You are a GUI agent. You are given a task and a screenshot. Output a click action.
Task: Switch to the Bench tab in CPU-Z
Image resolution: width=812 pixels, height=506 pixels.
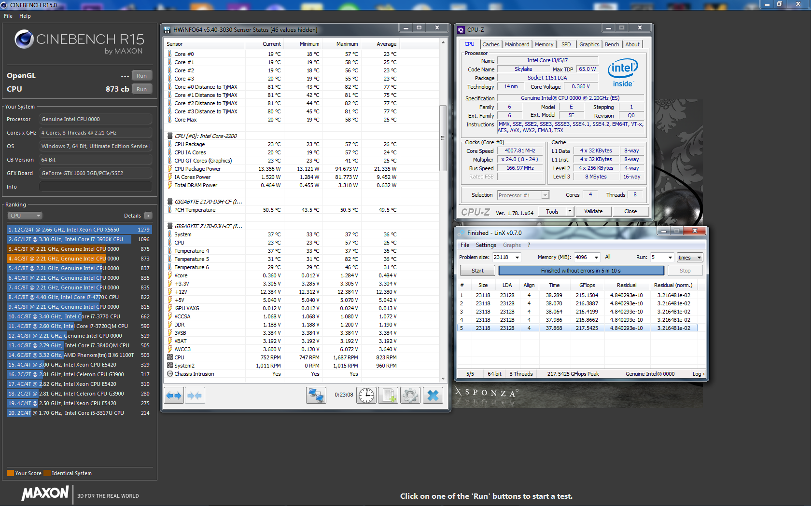(x=612, y=44)
